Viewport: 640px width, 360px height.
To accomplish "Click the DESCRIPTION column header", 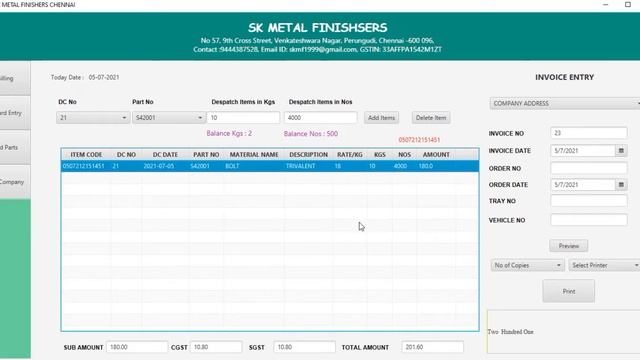I will [309, 155].
